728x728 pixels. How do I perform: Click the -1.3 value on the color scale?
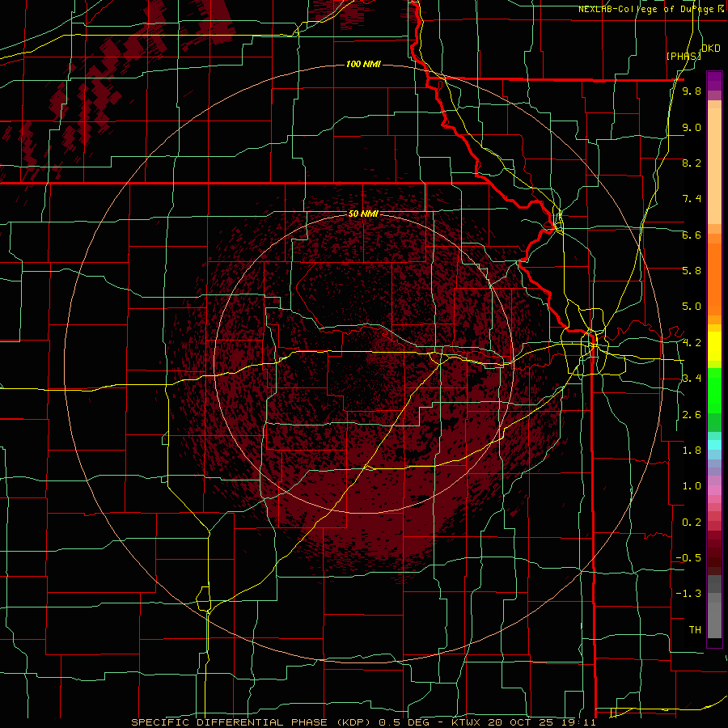click(688, 594)
